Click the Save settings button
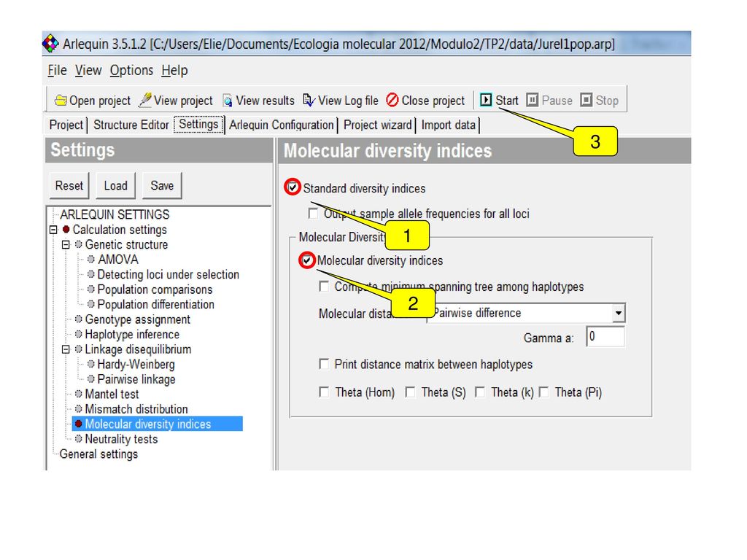Screen dimensions: 747x560 click(x=162, y=185)
